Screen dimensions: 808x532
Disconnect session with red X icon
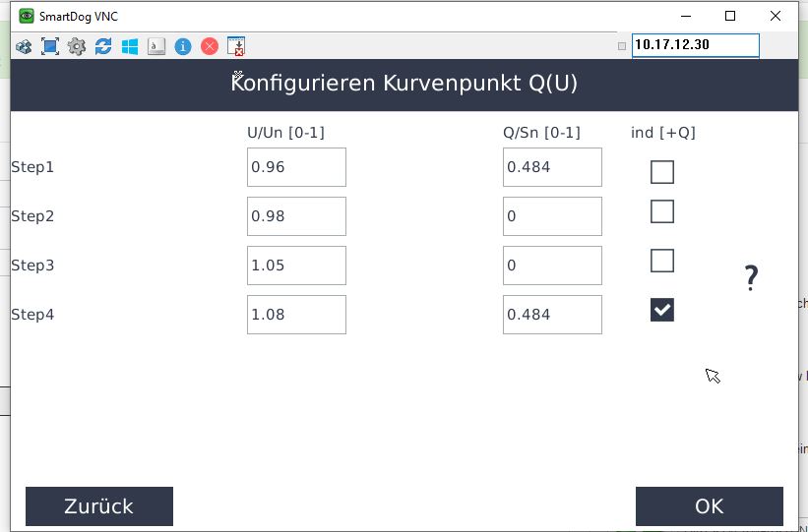210,46
